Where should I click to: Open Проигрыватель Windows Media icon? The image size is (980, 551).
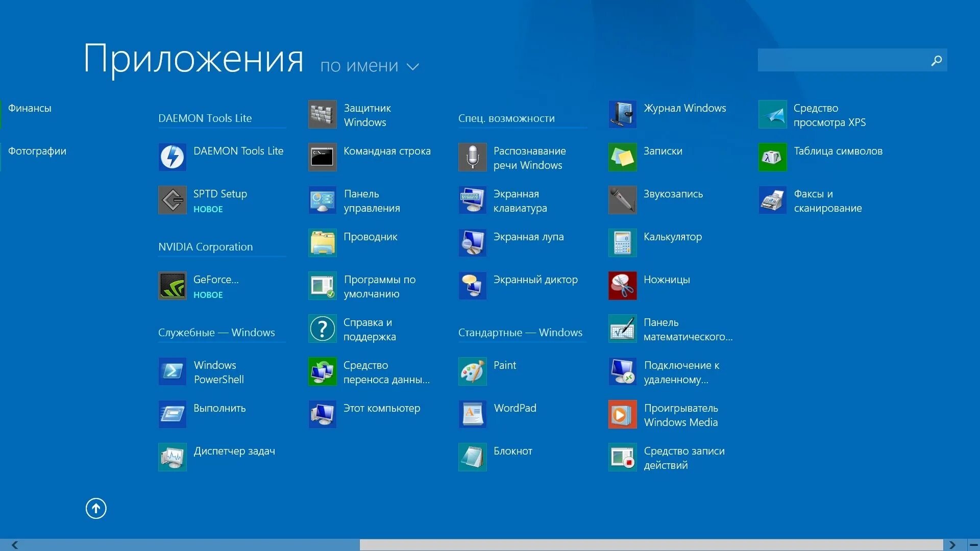pyautogui.click(x=622, y=414)
